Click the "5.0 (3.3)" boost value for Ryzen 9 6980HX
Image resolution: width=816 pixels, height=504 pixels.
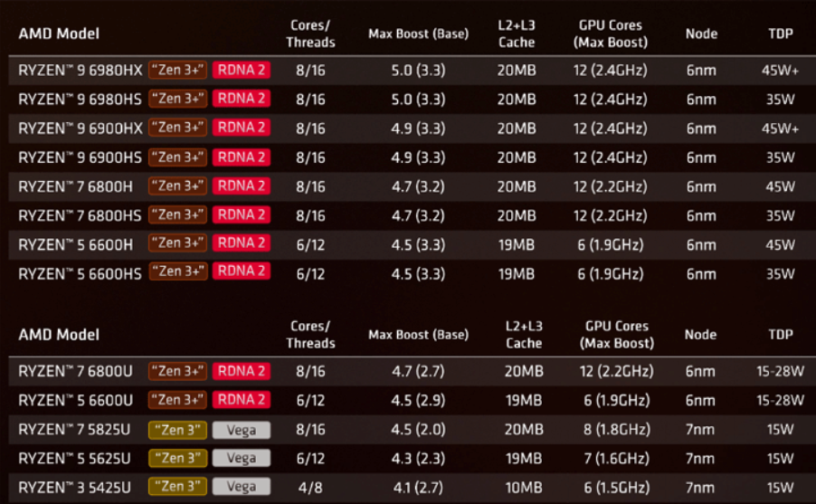[419, 71]
